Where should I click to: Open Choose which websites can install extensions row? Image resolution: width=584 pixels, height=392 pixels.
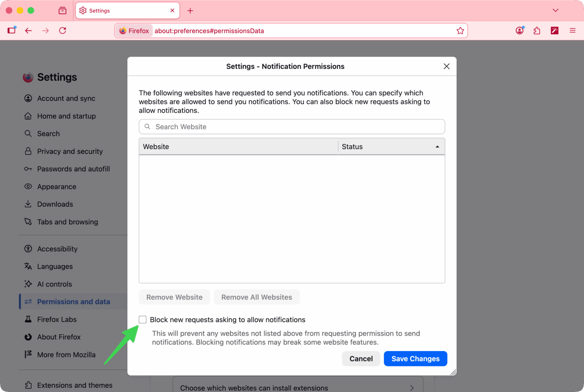(x=298, y=384)
